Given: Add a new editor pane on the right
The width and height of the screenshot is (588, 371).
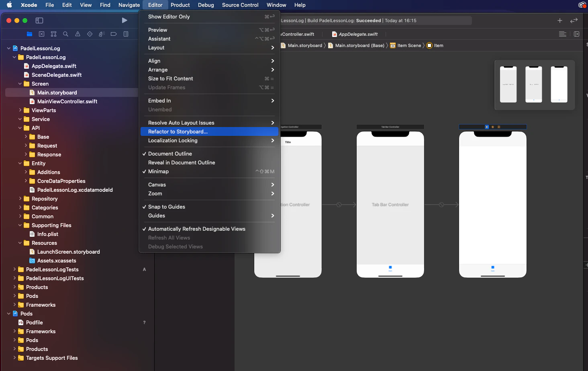Looking at the screenshot, I should point(576,34).
